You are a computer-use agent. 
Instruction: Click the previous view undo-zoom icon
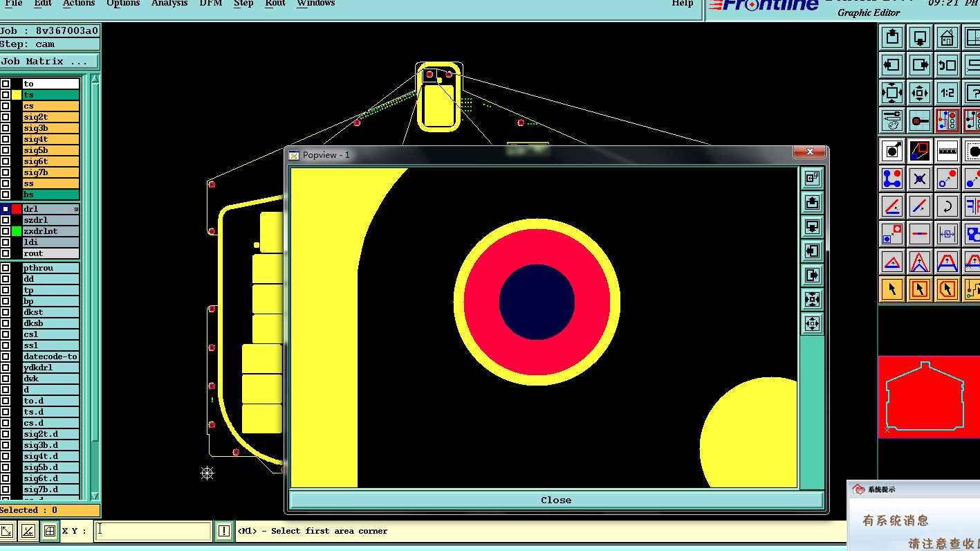click(x=947, y=65)
